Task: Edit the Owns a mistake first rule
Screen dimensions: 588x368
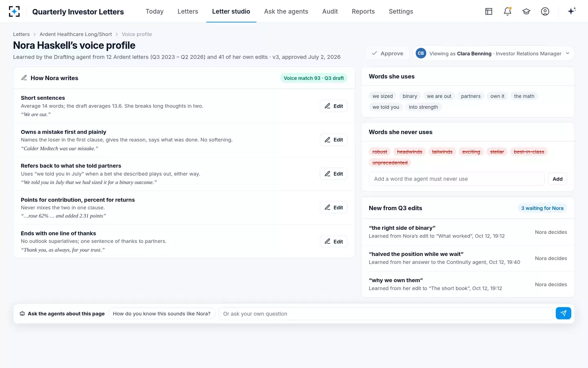Action: tap(334, 140)
